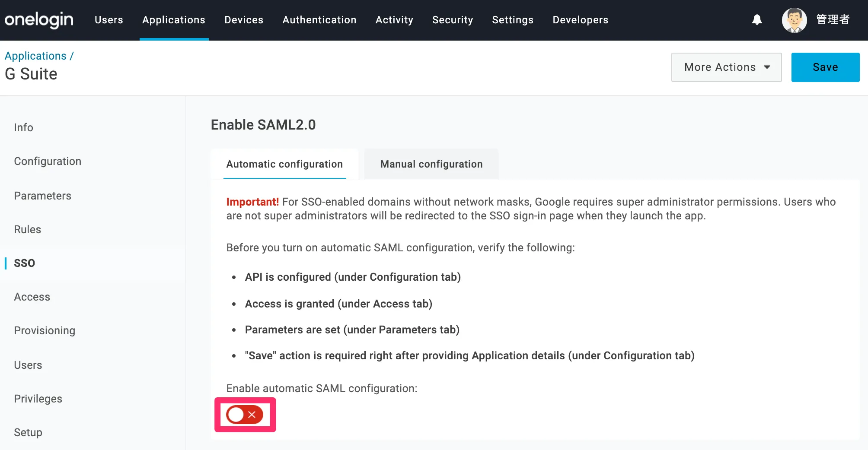This screenshot has width=868, height=450.
Task: Open the Configuration sidebar section
Action: [48, 161]
